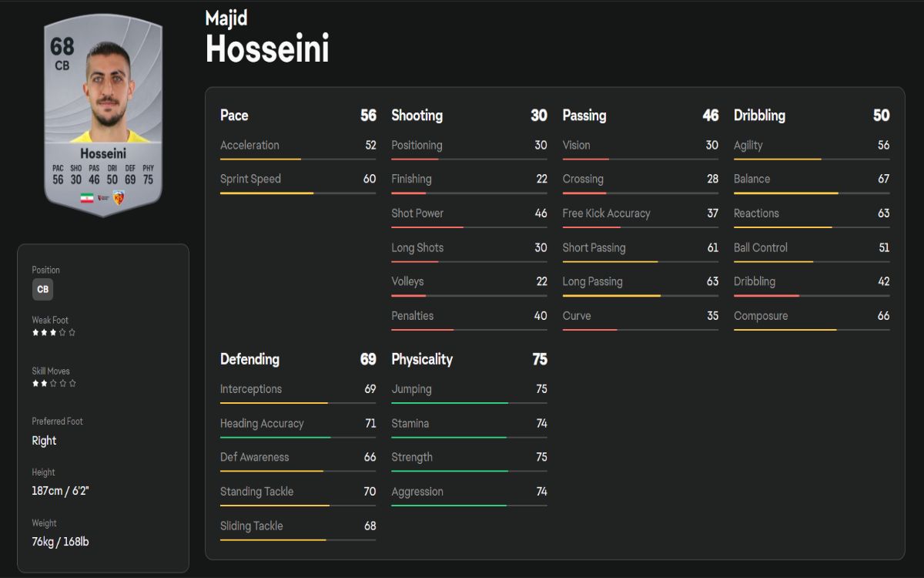
Task: Click the 68 overall rating on the card
Action: coord(62,47)
